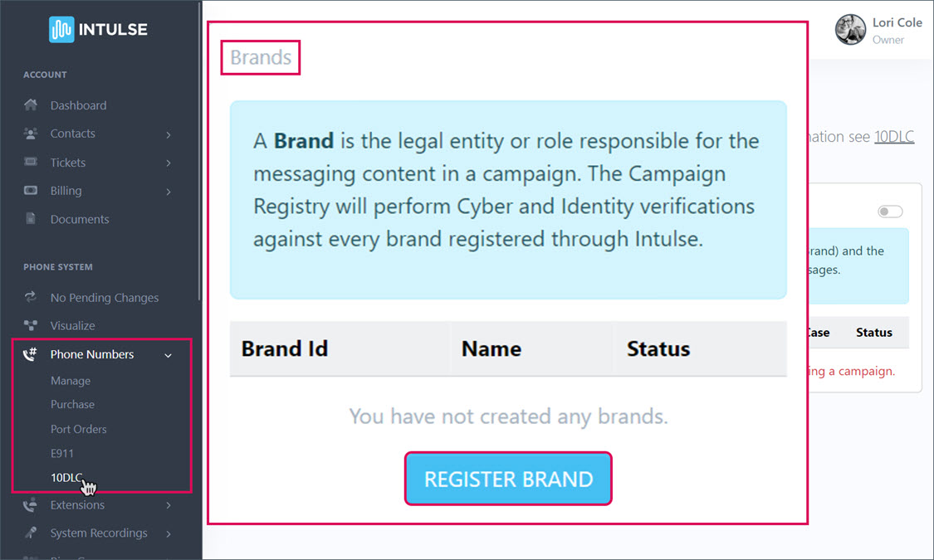Expand the Contacts submenu chevron
Image resolution: width=934 pixels, height=560 pixels.
point(169,134)
